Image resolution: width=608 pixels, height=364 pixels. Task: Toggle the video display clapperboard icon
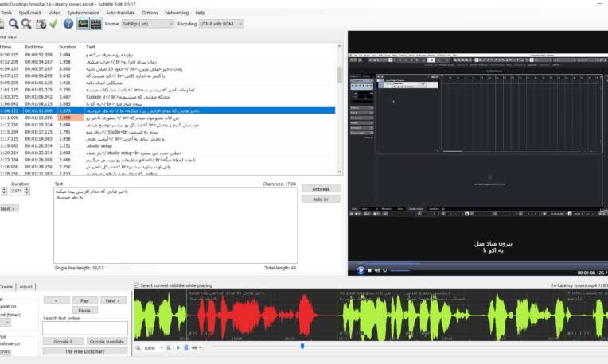95,24
